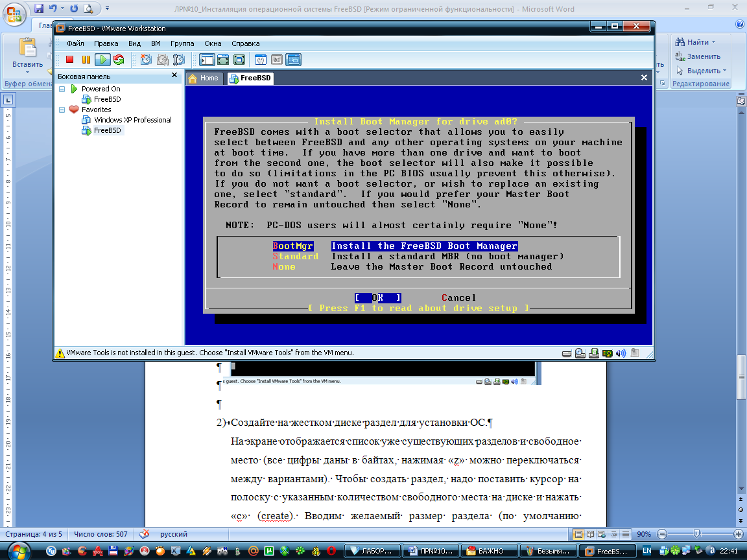The height and width of the screenshot is (560, 747).
Task: Click the page count Страница: 4 из 5
Action: point(33,534)
